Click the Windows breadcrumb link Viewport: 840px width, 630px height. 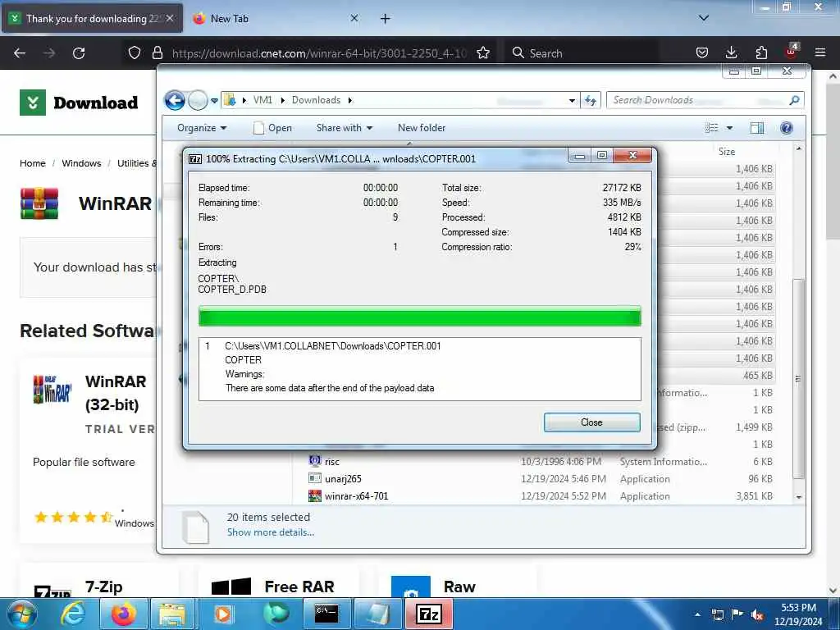pos(81,163)
